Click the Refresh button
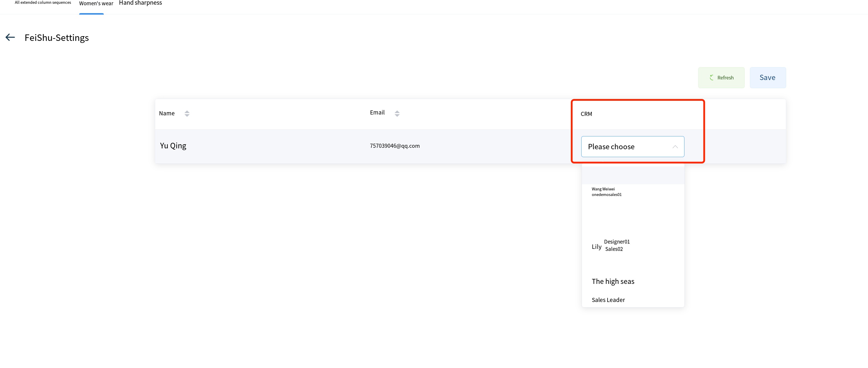 (721, 78)
